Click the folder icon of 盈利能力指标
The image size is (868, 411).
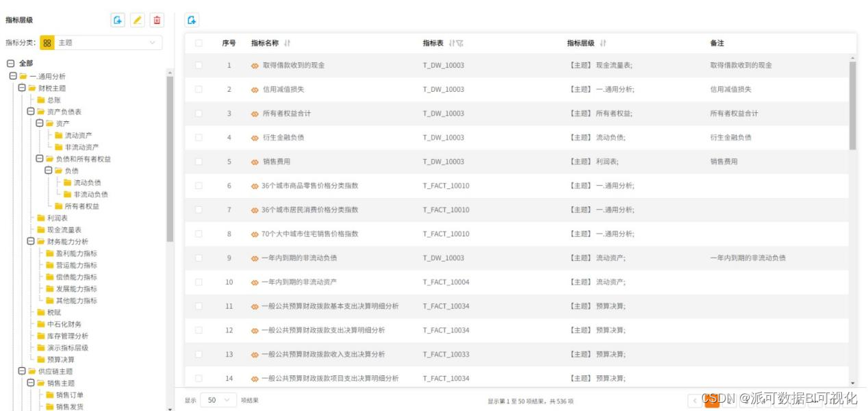tap(49, 253)
